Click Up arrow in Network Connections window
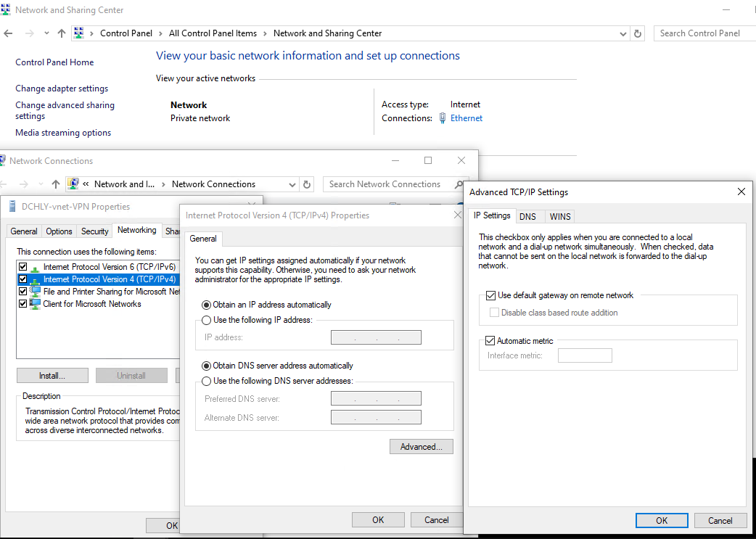This screenshot has width=756, height=539. tap(56, 184)
